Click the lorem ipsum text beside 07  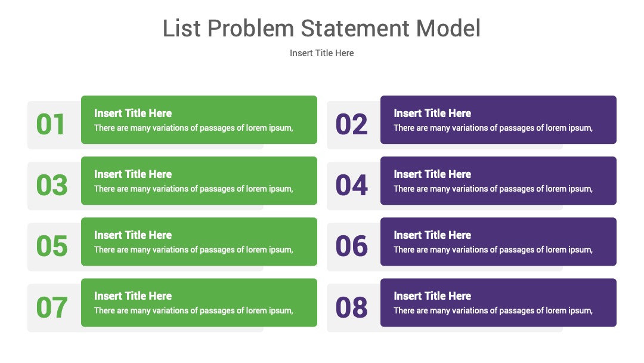pos(193,310)
